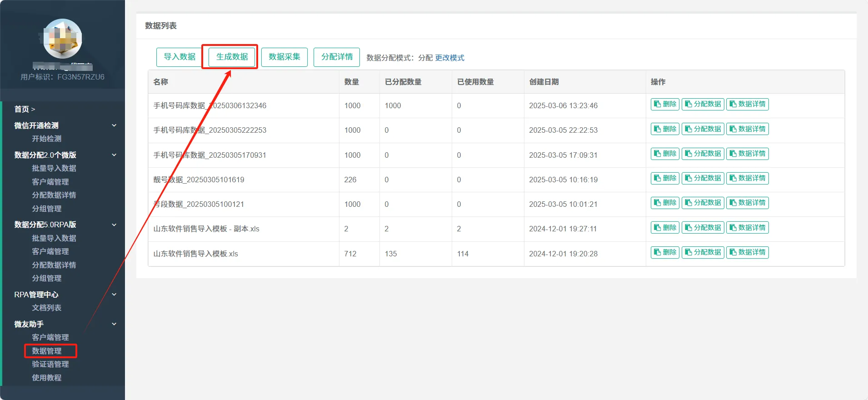The height and width of the screenshot is (400, 868).
Task: Open 数据详情 for 手机号码库数据_20250305170931
Action: pos(747,154)
